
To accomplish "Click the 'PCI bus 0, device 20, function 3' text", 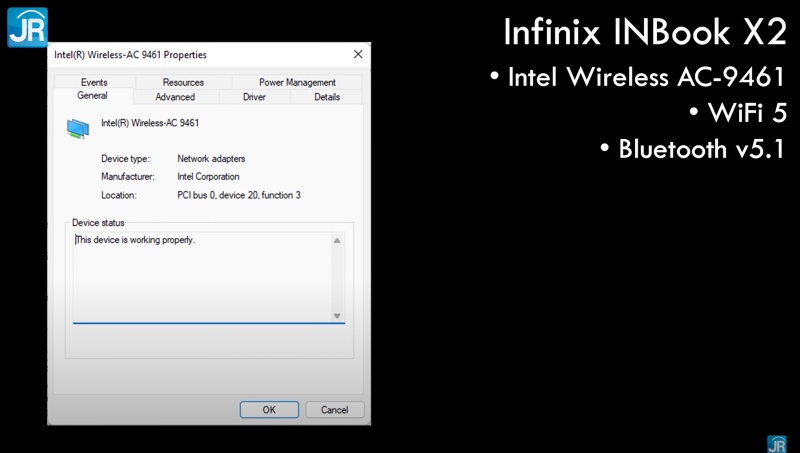I will 239,195.
